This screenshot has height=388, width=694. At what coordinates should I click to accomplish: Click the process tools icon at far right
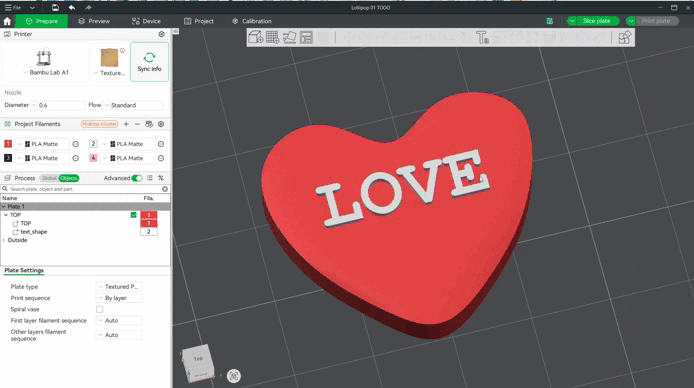tap(161, 178)
